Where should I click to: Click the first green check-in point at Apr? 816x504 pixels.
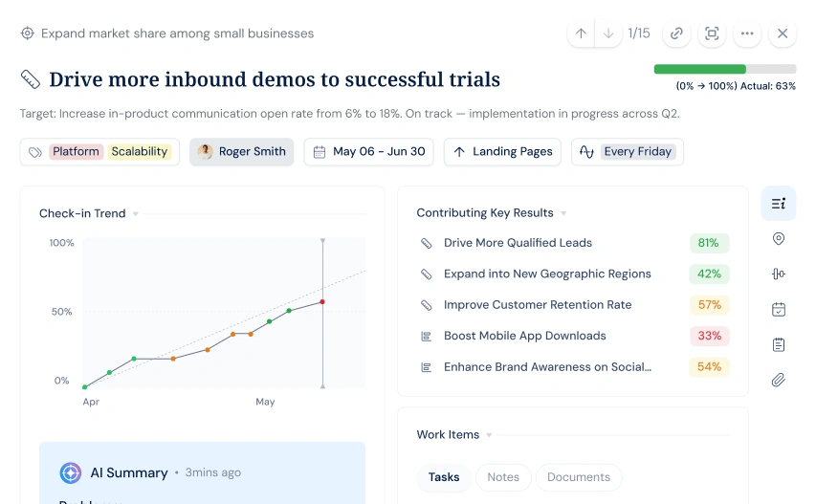coord(85,387)
